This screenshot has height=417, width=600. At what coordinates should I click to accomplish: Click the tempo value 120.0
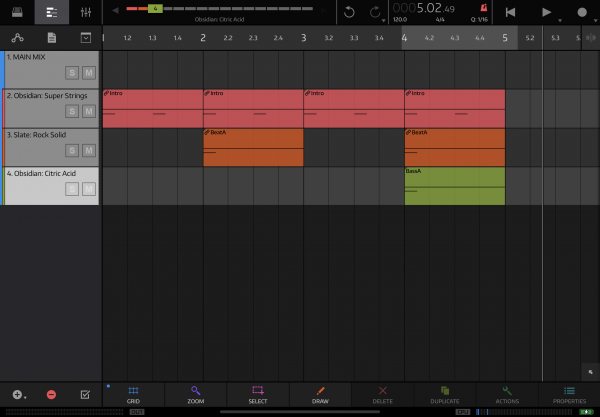click(x=400, y=20)
